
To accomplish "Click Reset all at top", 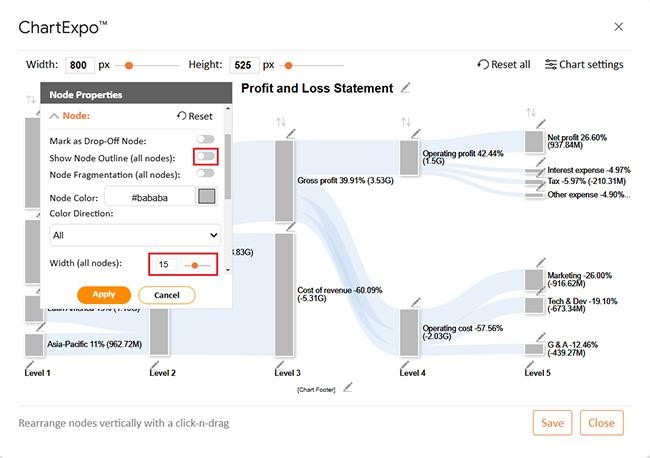I will [504, 64].
